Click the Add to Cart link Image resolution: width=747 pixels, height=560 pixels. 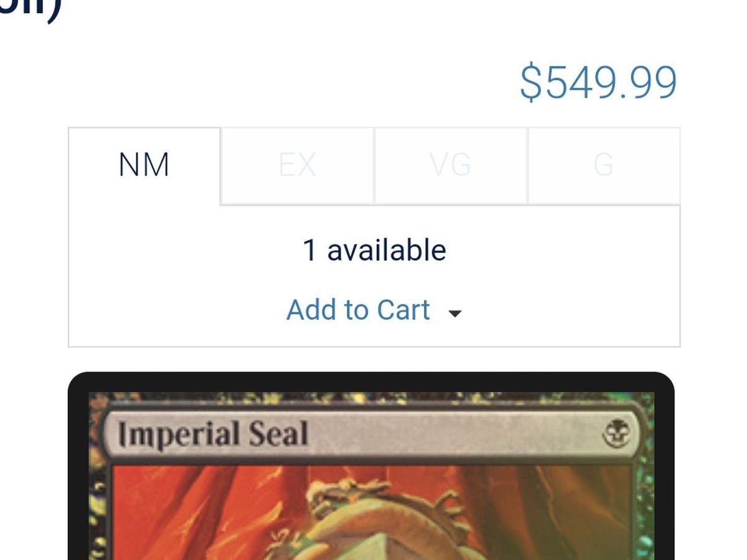click(x=358, y=310)
